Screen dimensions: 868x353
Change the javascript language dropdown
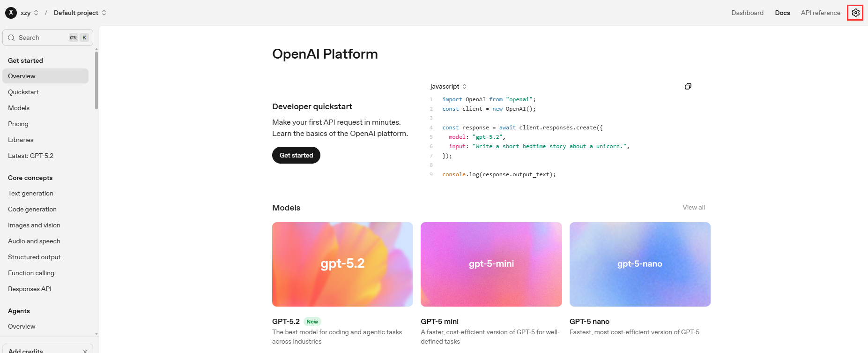click(x=448, y=87)
